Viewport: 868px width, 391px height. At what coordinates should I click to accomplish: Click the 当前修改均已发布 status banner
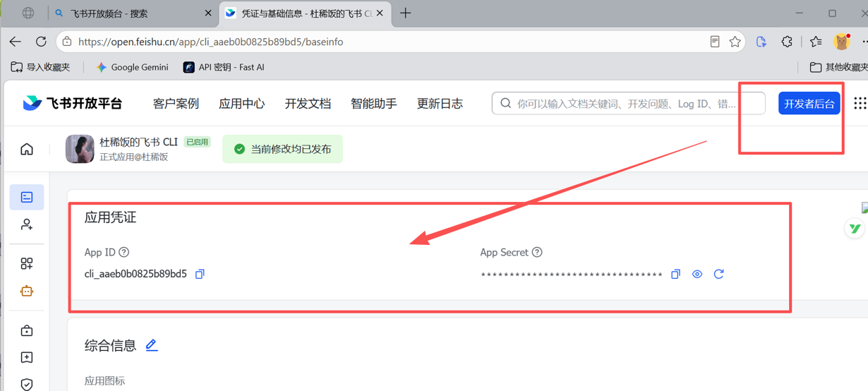click(x=282, y=149)
